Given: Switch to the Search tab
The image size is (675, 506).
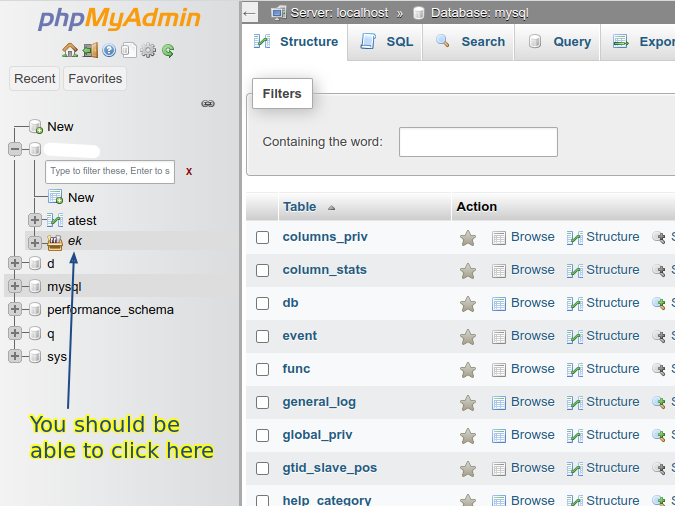Looking at the screenshot, I should (x=469, y=42).
